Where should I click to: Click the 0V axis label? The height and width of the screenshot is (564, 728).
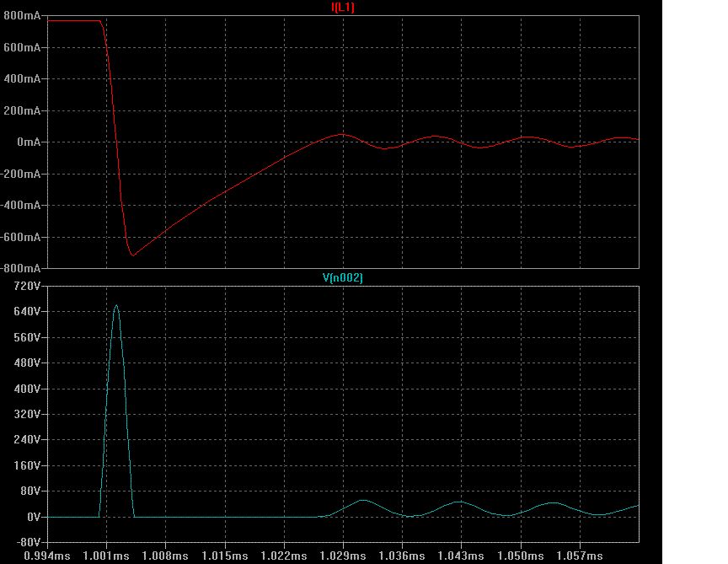pos(34,517)
